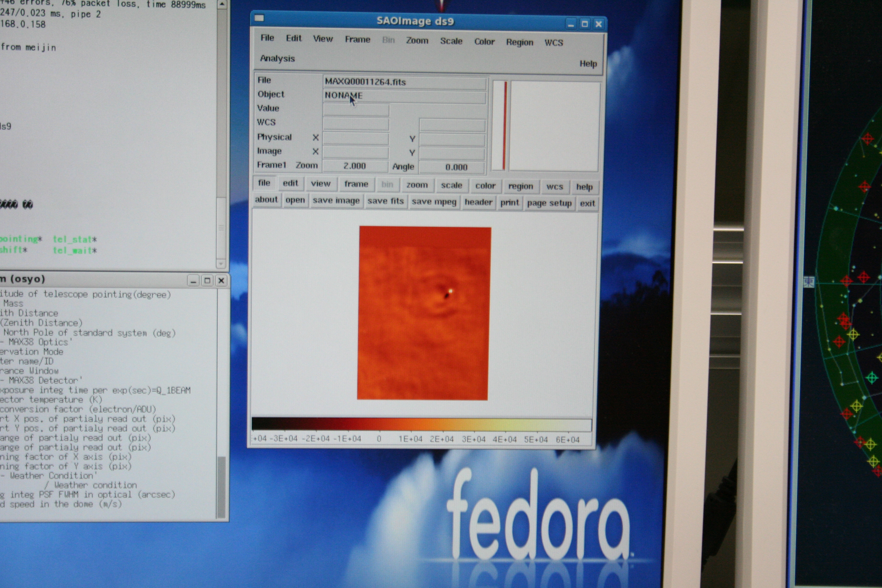Select the lowercase 'color' buttonbar tab
This screenshot has width=882, height=588.
(485, 186)
